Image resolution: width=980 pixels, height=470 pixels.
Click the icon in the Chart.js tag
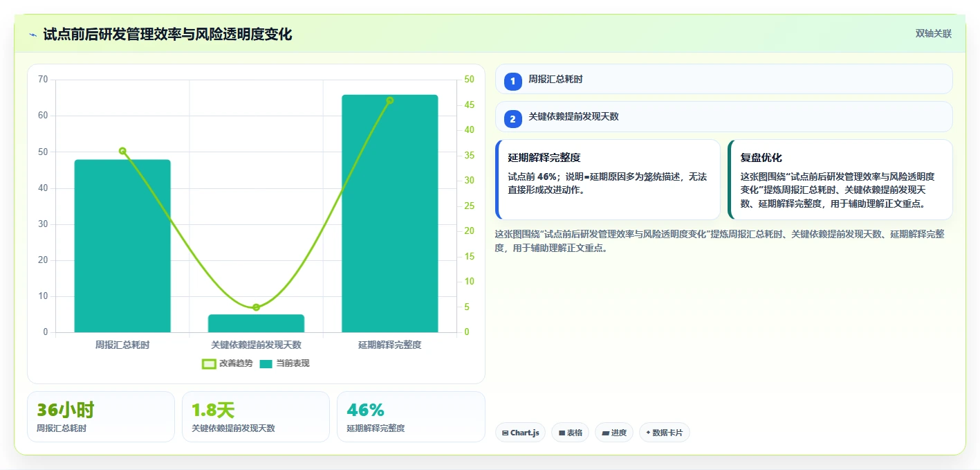point(506,433)
